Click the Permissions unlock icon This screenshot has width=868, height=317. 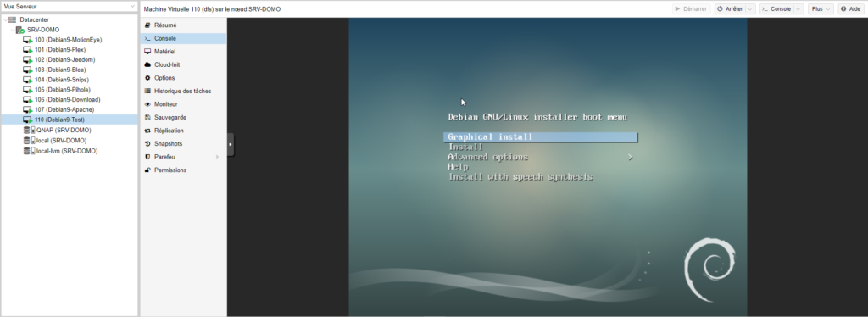click(147, 170)
